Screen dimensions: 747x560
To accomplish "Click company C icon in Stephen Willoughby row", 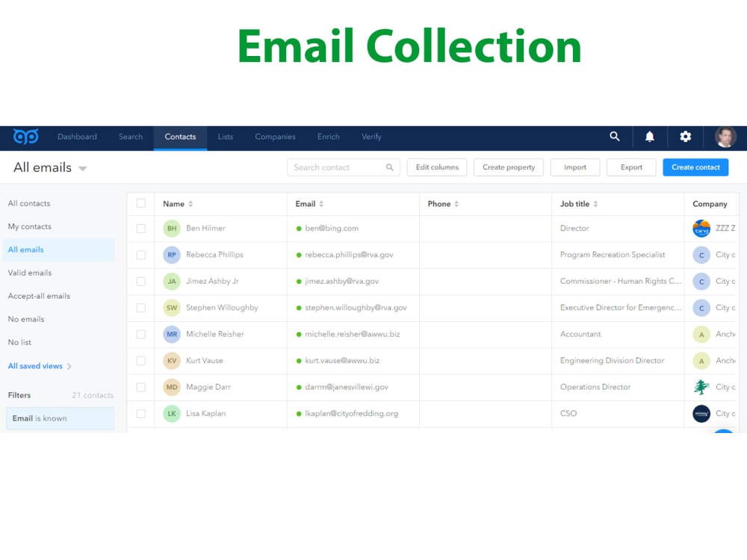I will tap(701, 308).
